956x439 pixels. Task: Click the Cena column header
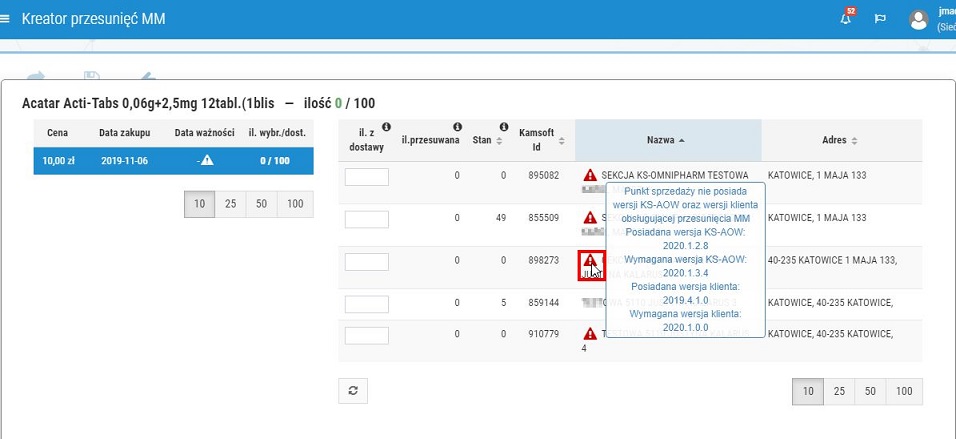click(57, 132)
